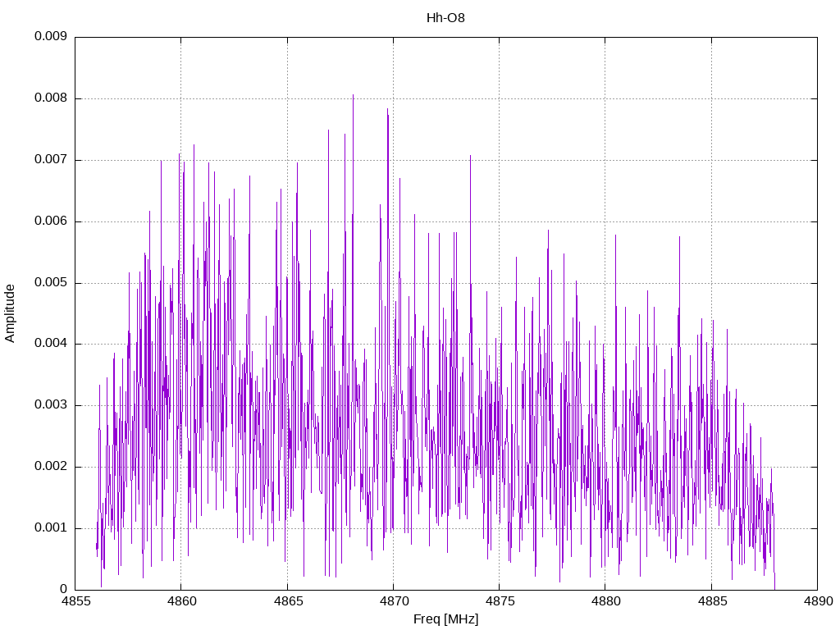The image size is (840, 630).
Task: Click the Amplitude y-axis label
Action: pos(10,313)
